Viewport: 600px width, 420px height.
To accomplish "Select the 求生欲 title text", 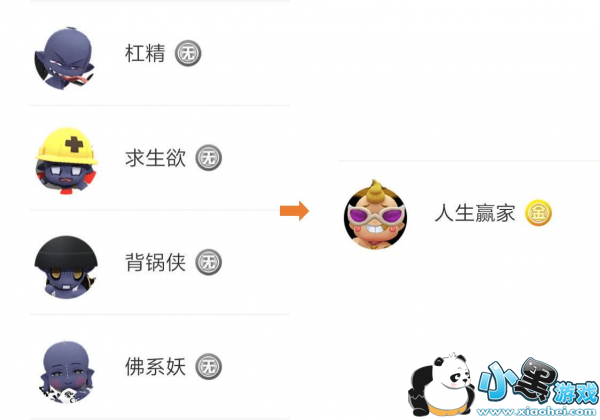I will pos(155,158).
